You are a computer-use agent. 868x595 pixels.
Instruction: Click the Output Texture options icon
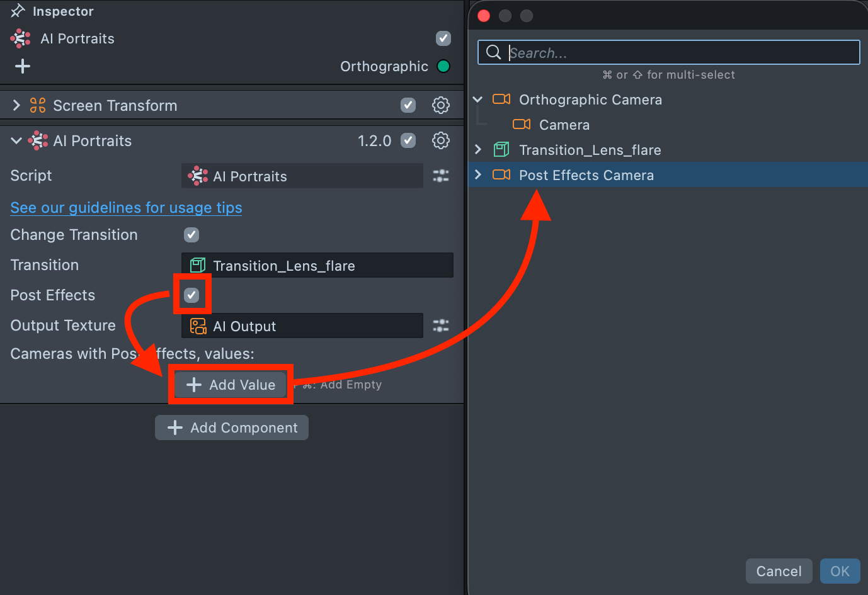tap(440, 326)
